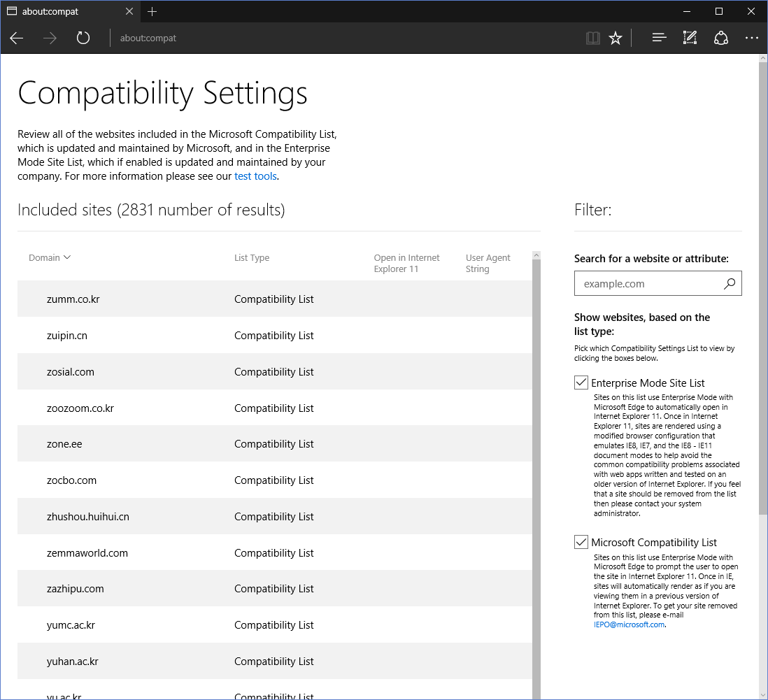768x700 pixels.
Task: Make a Web Note pen icon
Action: coord(690,38)
